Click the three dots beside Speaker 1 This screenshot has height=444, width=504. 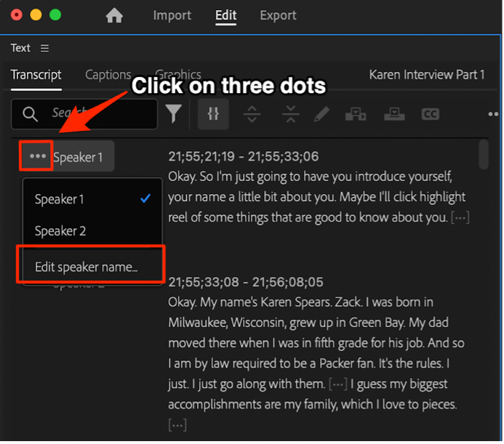(x=38, y=156)
